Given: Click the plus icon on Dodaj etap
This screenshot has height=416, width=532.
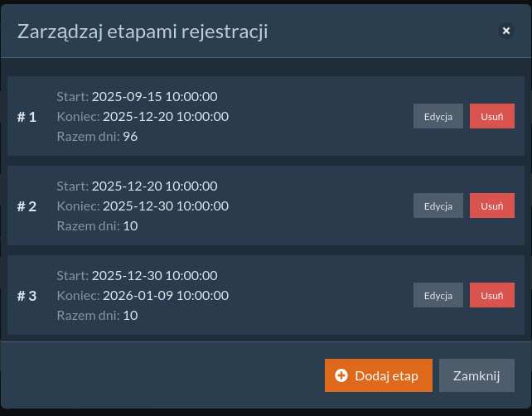Looking at the screenshot, I should coord(341,375).
